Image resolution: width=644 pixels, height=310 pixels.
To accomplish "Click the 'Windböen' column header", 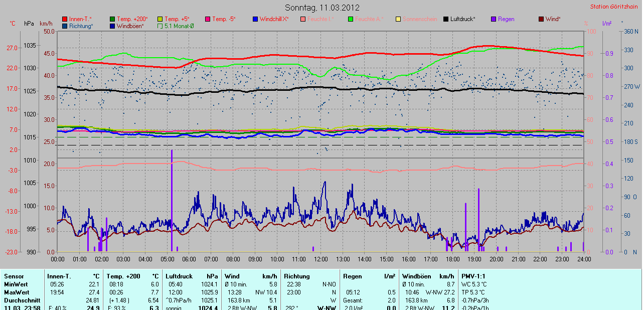I will 416,276.
